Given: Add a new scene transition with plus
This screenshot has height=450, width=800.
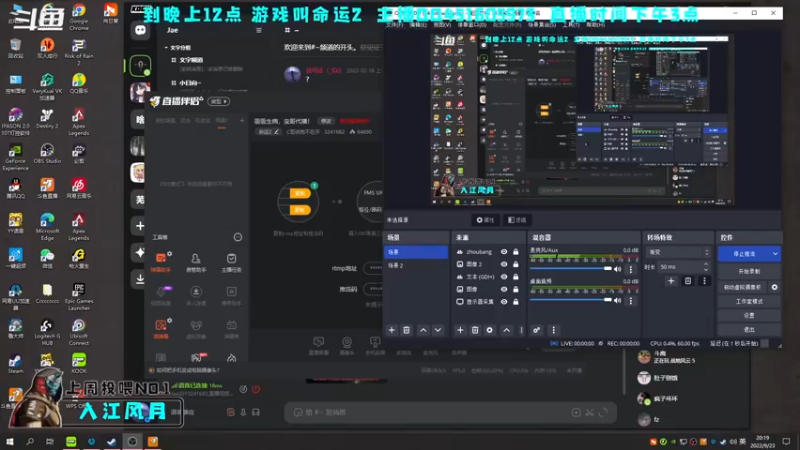Looking at the screenshot, I should pyautogui.click(x=671, y=281).
